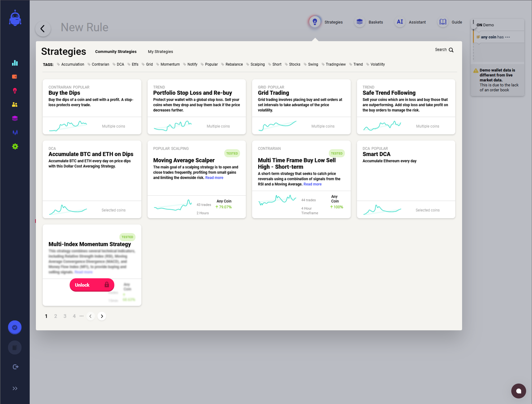Open the wallet section in the sidebar
The width and height of the screenshot is (532, 404).
click(x=15, y=77)
